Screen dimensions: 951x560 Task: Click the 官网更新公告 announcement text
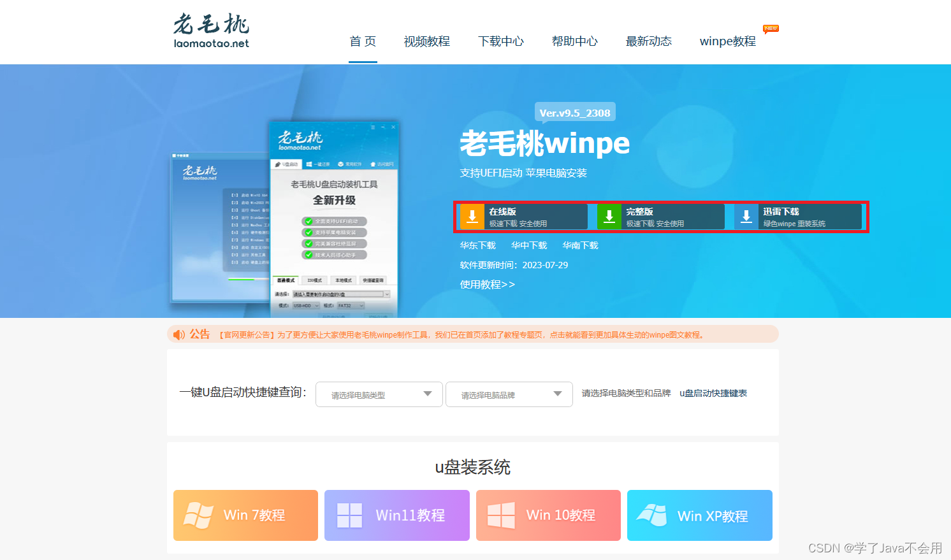coord(461,335)
